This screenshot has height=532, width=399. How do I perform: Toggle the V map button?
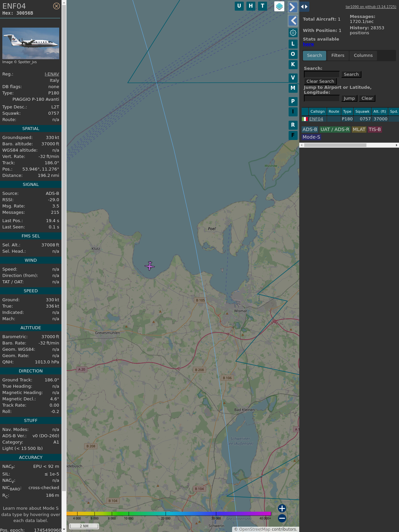[x=293, y=77]
